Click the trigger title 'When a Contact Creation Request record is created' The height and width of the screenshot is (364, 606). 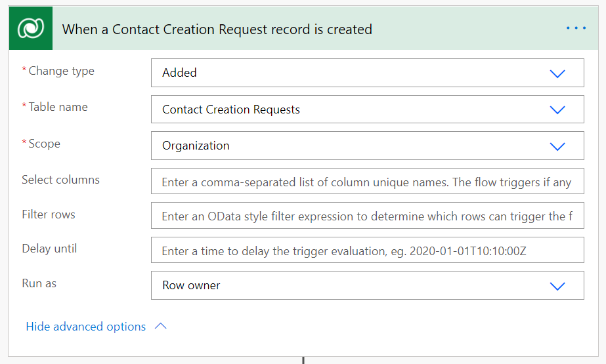[x=217, y=30]
